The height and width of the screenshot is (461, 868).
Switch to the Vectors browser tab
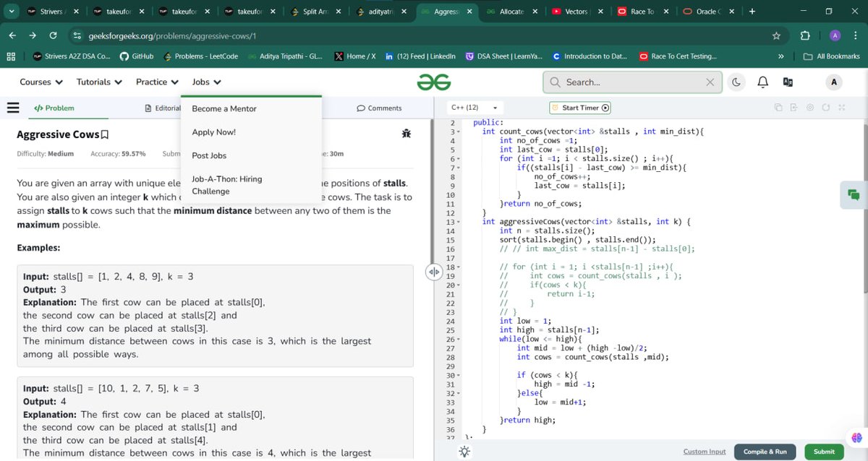click(576, 12)
